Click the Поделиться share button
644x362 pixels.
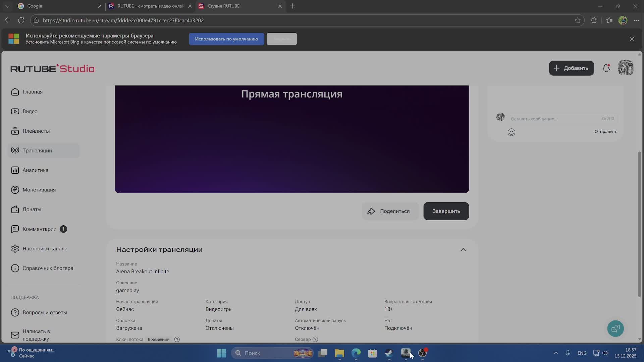390,211
